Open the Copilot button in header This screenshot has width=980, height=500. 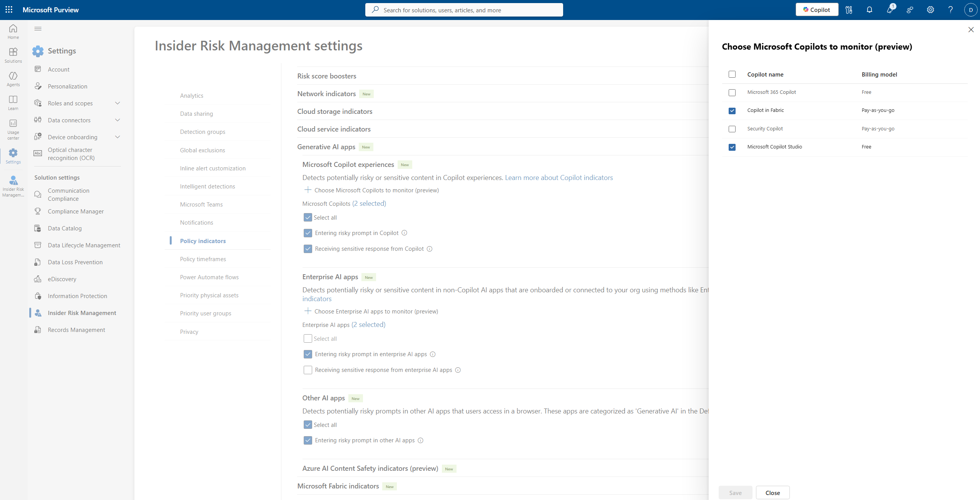[x=817, y=10]
